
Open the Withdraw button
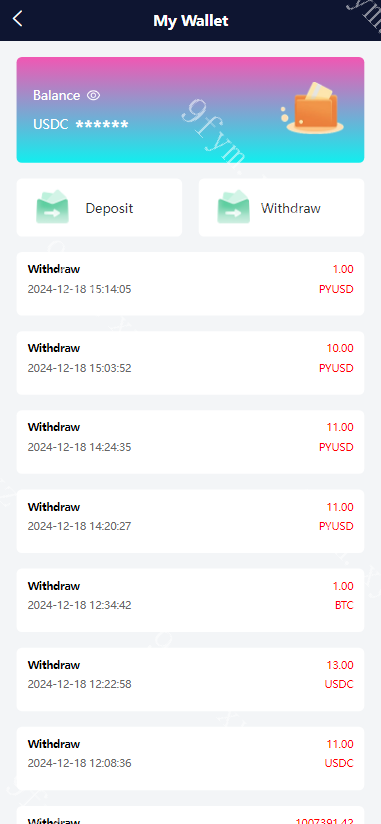281,208
